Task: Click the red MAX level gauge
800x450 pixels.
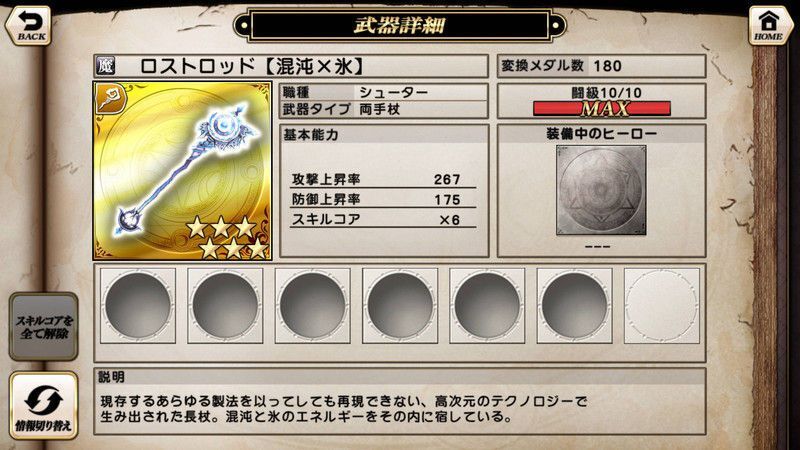Action: pos(602,108)
